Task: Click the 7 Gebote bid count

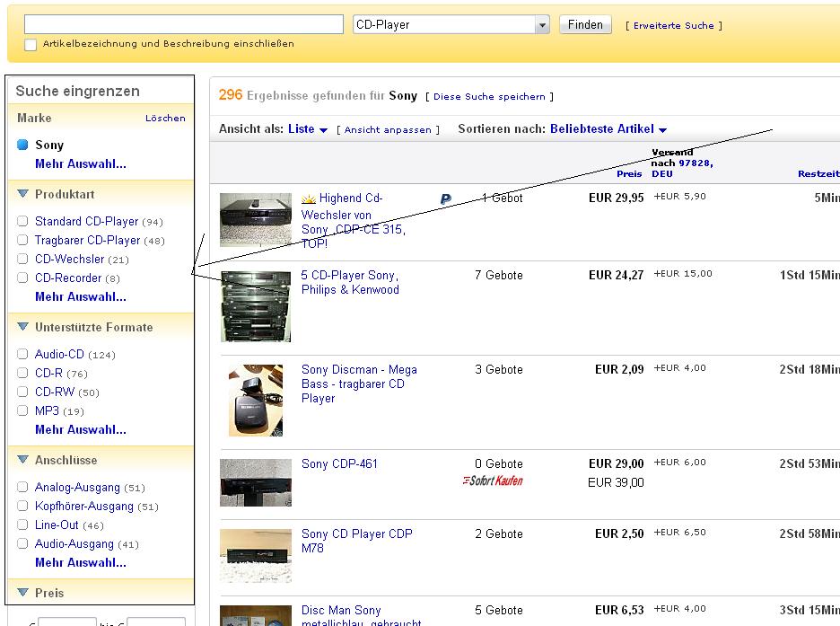Action: 499,276
